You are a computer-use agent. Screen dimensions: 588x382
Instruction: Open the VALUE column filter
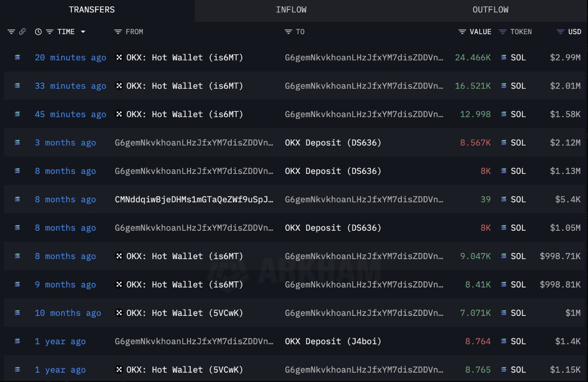tap(462, 32)
